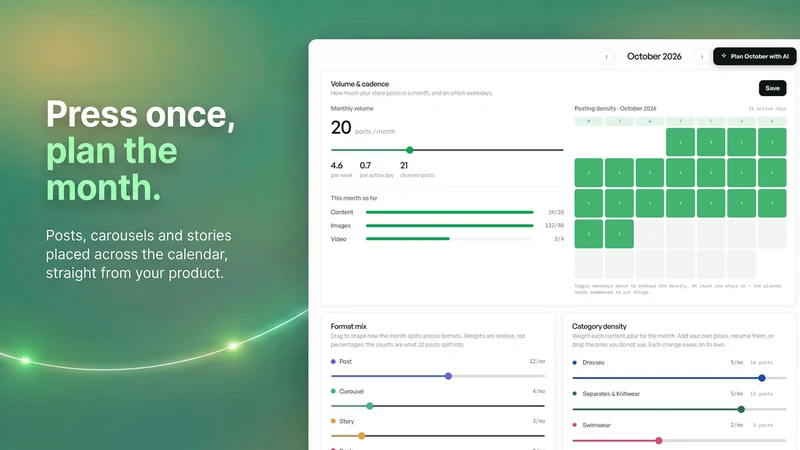Toggle the Friday weekday in Posting density
Viewport: 800px width, 450px height.
coord(711,121)
